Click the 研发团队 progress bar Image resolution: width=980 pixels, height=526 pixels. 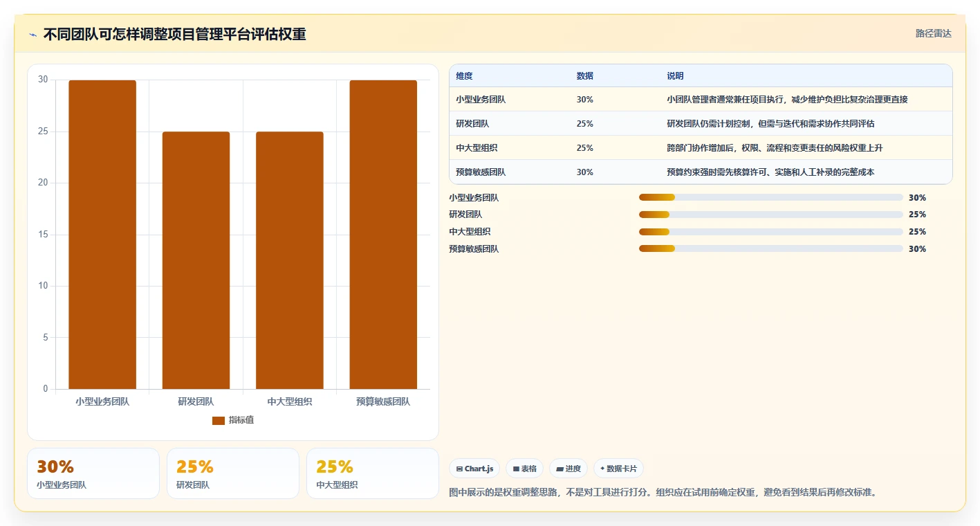pyautogui.click(x=771, y=215)
